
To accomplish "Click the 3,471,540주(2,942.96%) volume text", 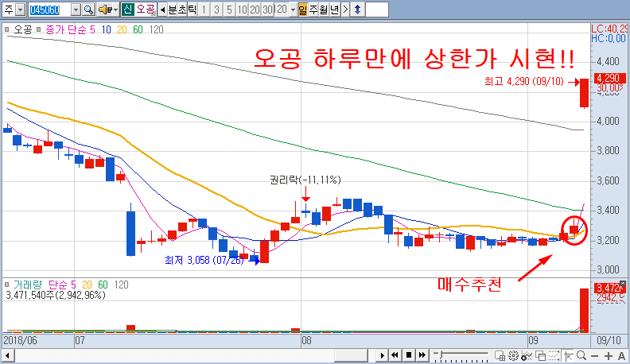I will coord(56,296).
